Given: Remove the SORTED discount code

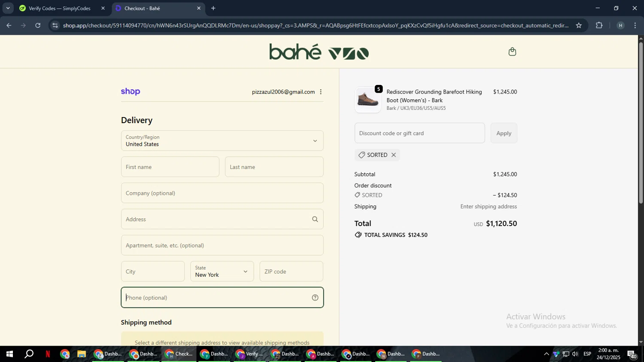Looking at the screenshot, I should (393, 155).
